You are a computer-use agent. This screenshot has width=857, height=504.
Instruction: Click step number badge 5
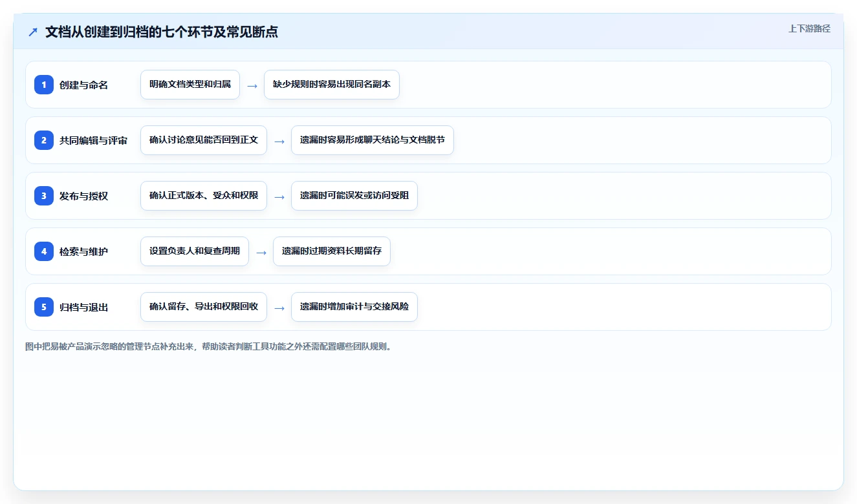44,307
